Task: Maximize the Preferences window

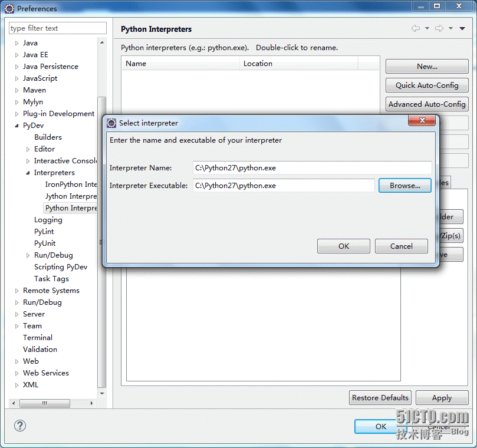Action: [437, 6]
